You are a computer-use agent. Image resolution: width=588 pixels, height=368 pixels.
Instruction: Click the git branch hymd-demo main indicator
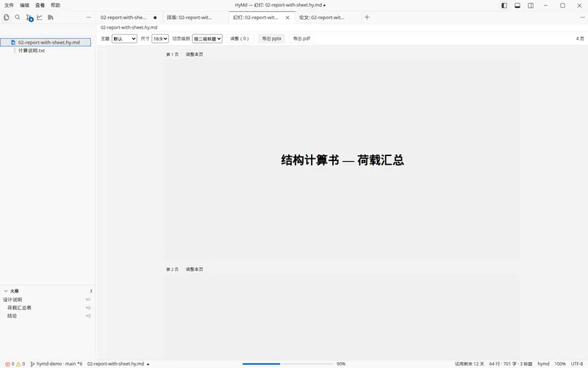[57, 364]
